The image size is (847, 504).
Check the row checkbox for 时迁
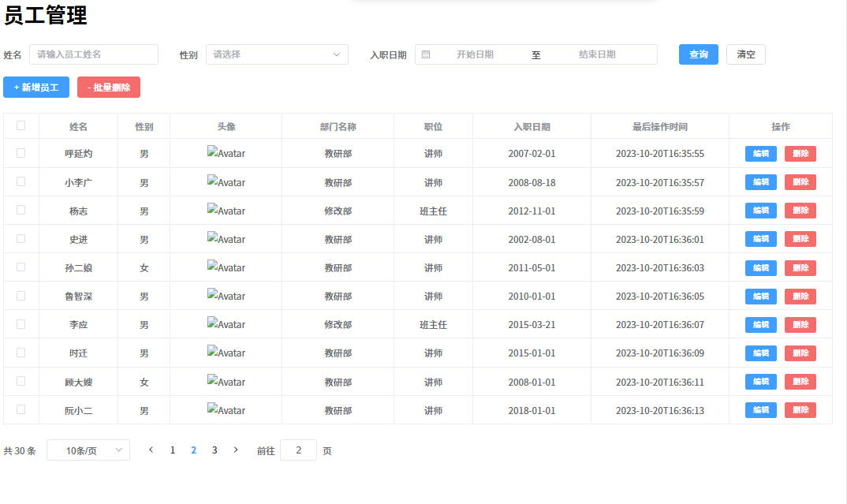(21, 353)
